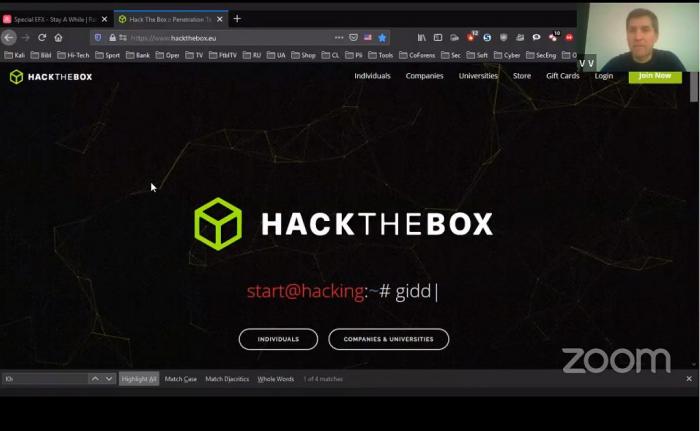The height and width of the screenshot is (431, 700).
Task: Click the find bar search field
Action: [44, 379]
